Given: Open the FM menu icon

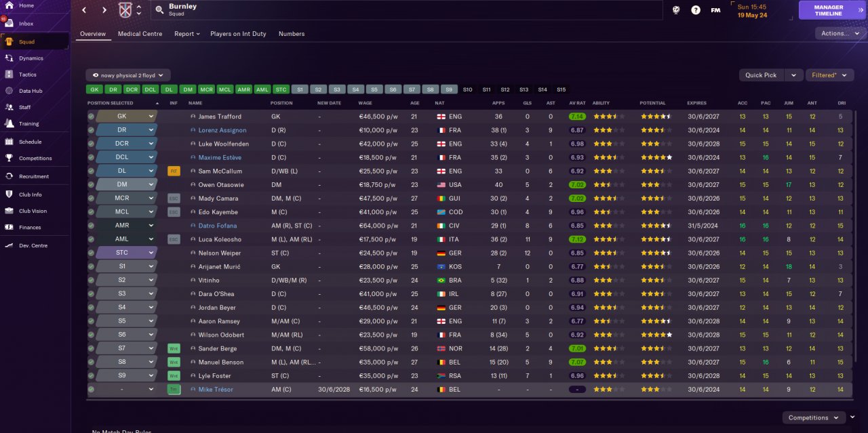Looking at the screenshot, I should 715,10.
